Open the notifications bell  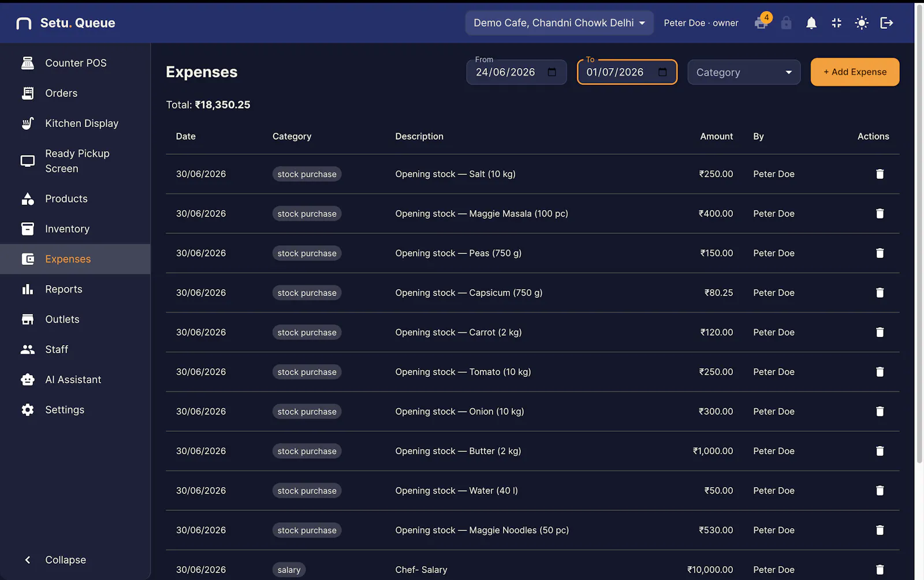(x=811, y=23)
